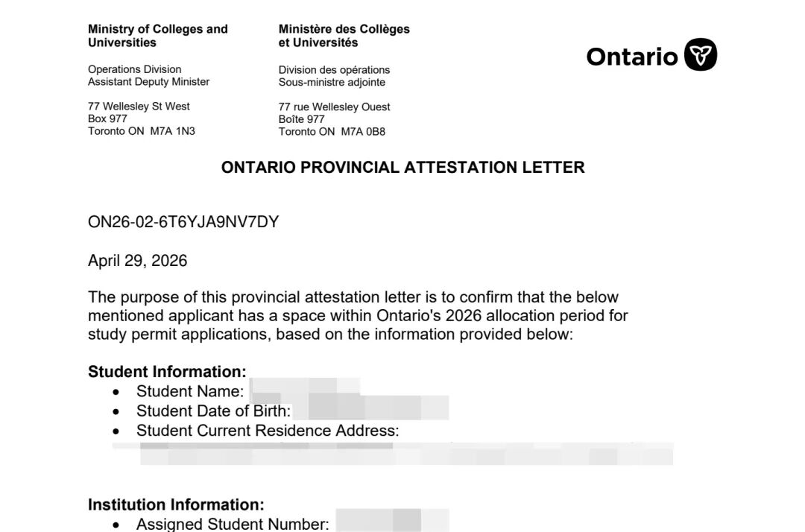805x532 pixels.
Task: Click the Ontario trillium logo icon
Action: click(x=700, y=54)
